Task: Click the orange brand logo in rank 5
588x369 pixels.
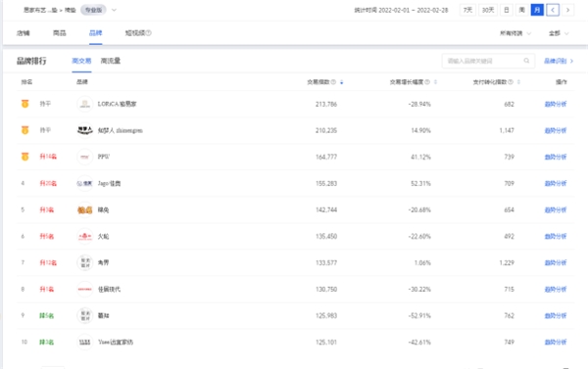Action: [x=84, y=209]
